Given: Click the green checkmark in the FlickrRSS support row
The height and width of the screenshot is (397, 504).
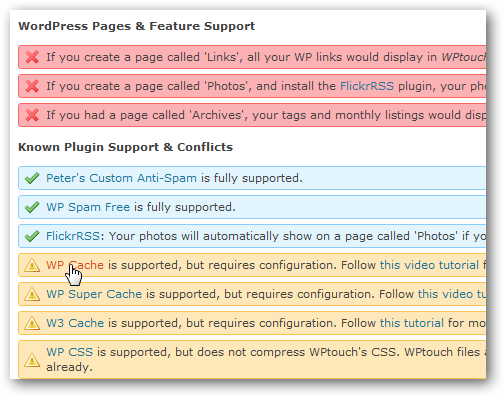Looking at the screenshot, I should (x=32, y=236).
